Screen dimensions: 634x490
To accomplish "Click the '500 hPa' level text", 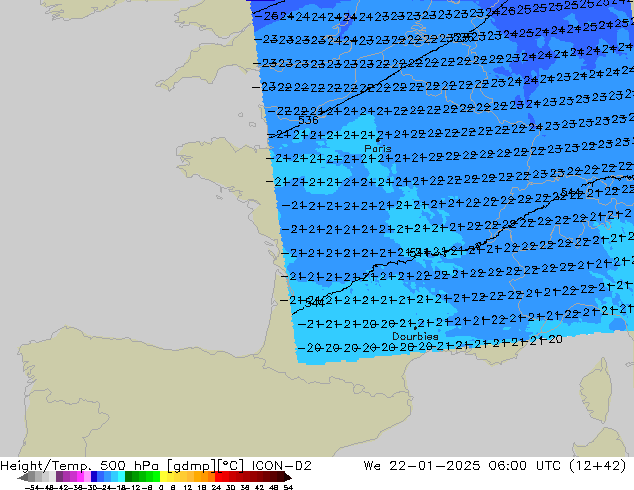I will click(x=129, y=466).
